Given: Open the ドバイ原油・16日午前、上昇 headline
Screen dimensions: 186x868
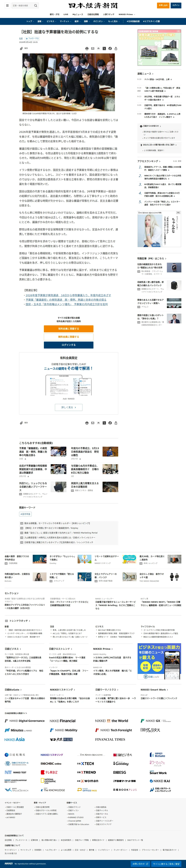Looking at the screenshot, I should (157, 79).
